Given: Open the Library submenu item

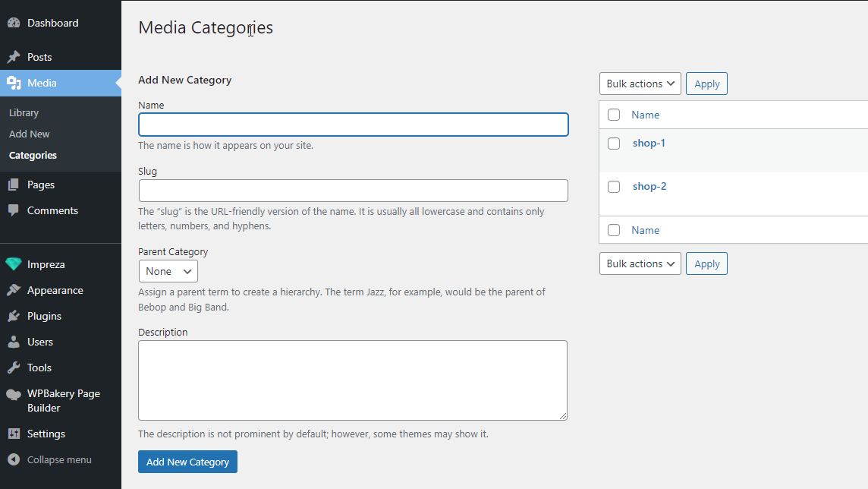Looking at the screenshot, I should click(x=24, y=112).
